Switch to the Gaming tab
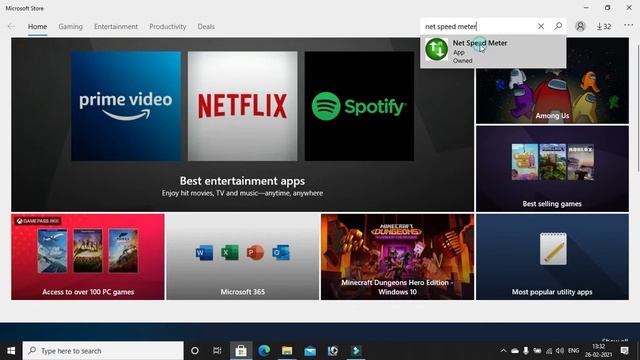 [x=70, y=27]
